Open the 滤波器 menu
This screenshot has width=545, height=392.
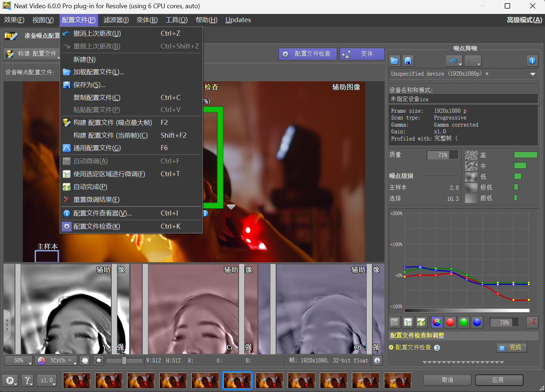pyautogui.click(x=116, y=20)
